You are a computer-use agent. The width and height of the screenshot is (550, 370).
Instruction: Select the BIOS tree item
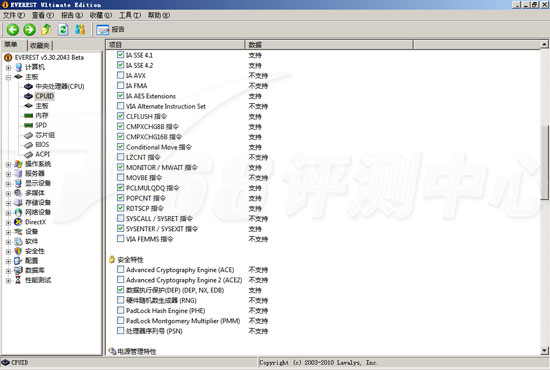(x=42, y=144)
